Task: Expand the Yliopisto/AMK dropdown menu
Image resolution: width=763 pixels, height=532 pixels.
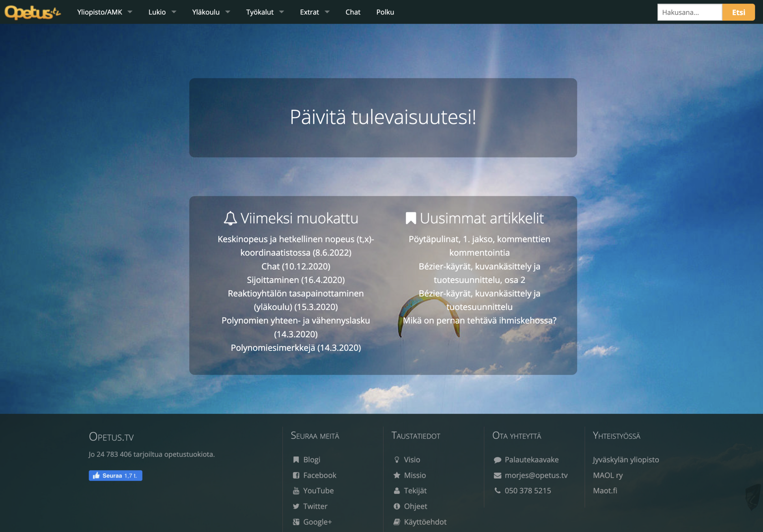Action: click(104, 12)
